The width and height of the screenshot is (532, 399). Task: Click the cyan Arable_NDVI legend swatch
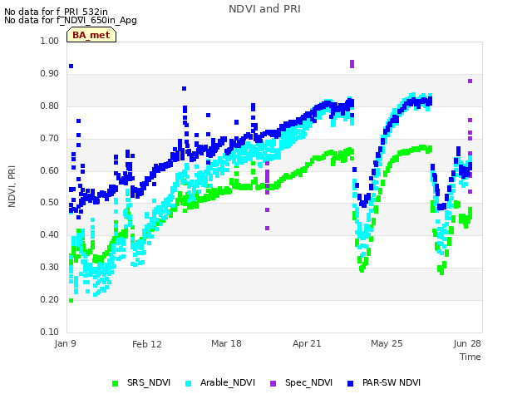pyautogui.click(x=189, y=383)
